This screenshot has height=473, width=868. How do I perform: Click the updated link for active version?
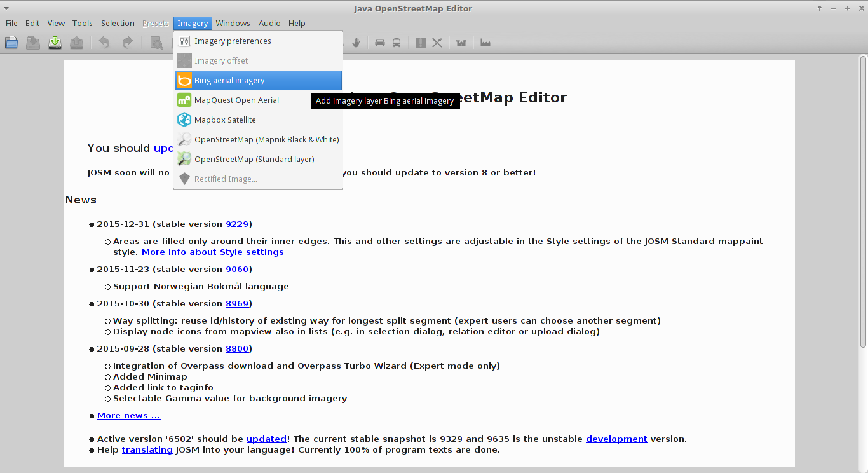click(266, 439)
